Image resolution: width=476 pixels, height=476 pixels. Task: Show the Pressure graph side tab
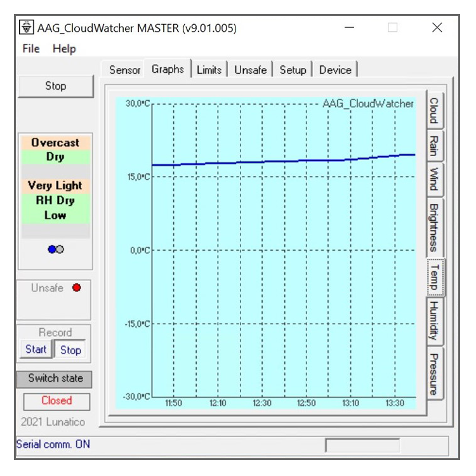pos(434,374)
